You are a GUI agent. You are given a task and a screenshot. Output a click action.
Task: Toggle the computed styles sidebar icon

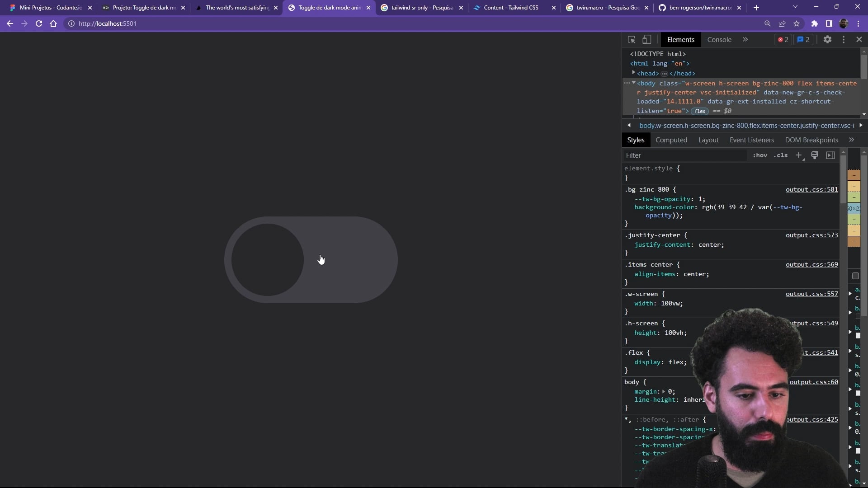click(830, 155)
